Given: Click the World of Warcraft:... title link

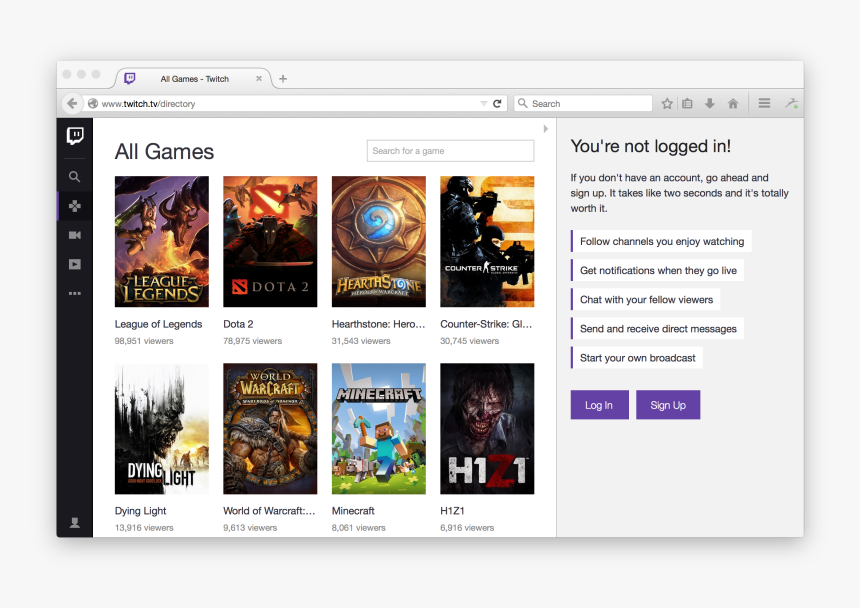Looking at the screenshot, I should click(x=269, y=511).
